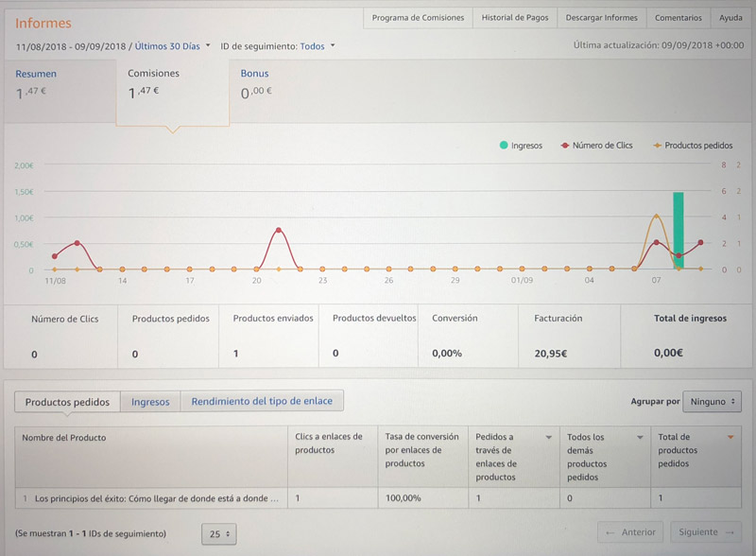Image resolution: width=756 pixels, height=556 pixels.
Task: Toggle the green Ingresos legend marker
Action: [x=503, y=146]
